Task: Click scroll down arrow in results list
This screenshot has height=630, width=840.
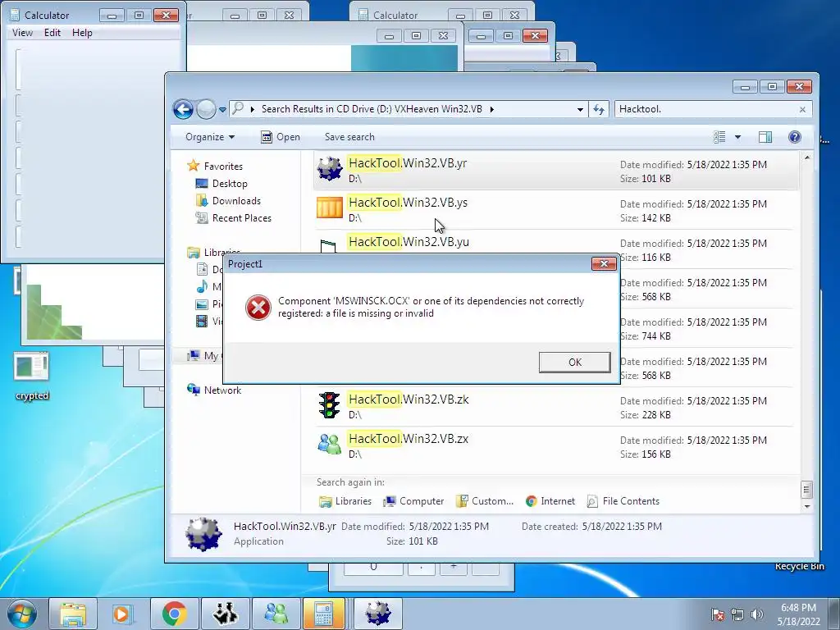Action: click(x=807, y=506)
